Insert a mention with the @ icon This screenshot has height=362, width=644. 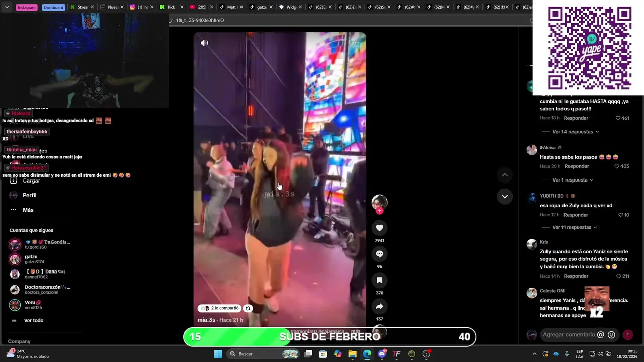[x=600, y=335]
